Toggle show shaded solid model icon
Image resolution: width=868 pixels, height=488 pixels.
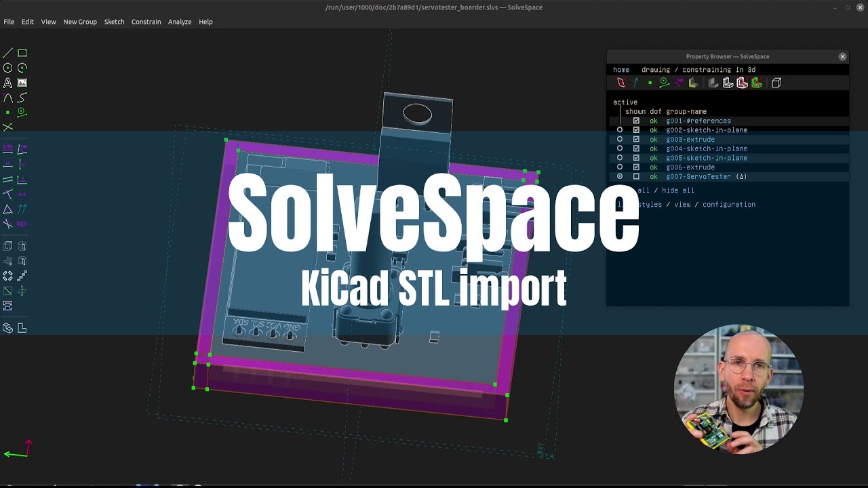(x=713, y=83)
